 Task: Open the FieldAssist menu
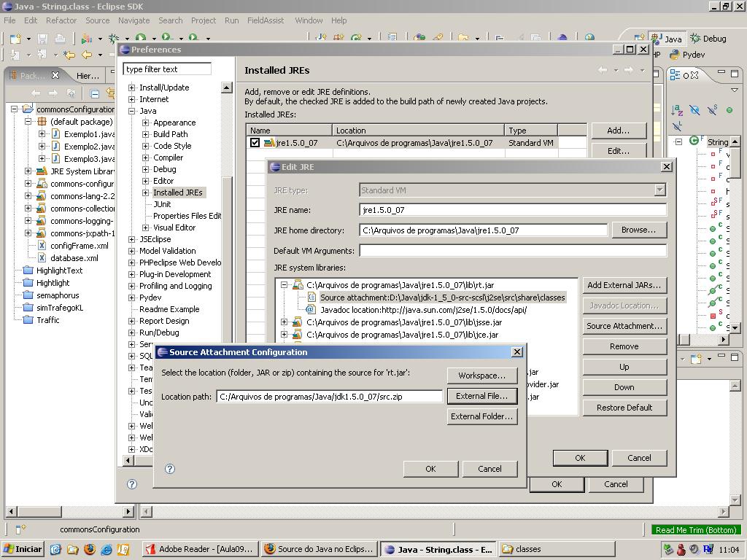266,20
